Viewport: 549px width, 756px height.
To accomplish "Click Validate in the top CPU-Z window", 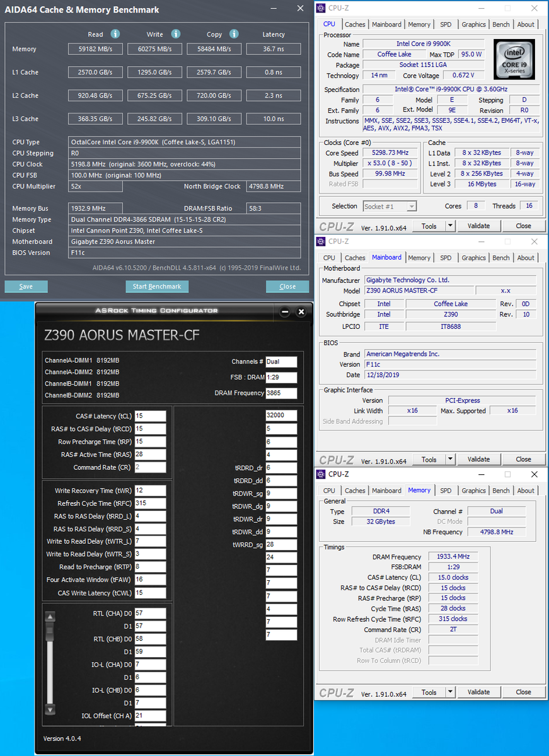I will [479, 226].
